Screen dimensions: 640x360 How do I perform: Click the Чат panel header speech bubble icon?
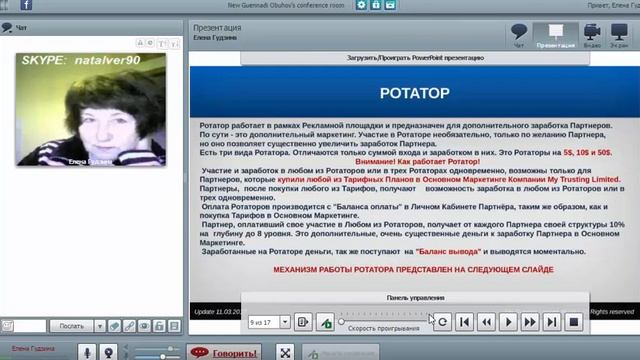[7, 27]
